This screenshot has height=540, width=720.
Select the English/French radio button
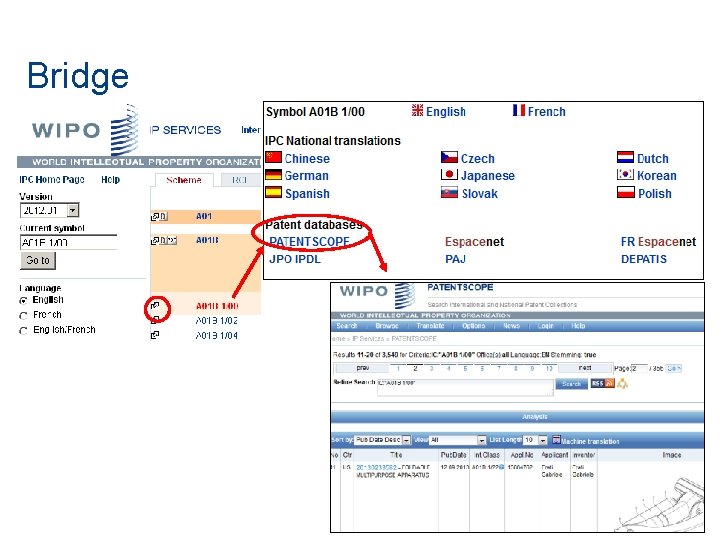tap(23, 331)
